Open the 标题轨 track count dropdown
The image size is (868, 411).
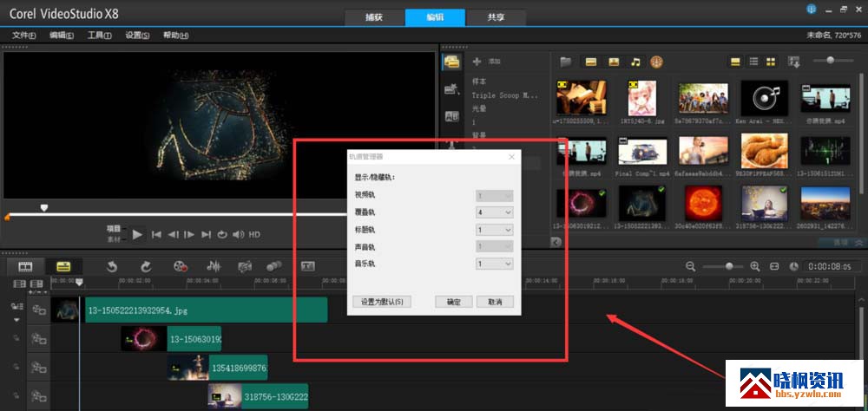click(495, 230)
